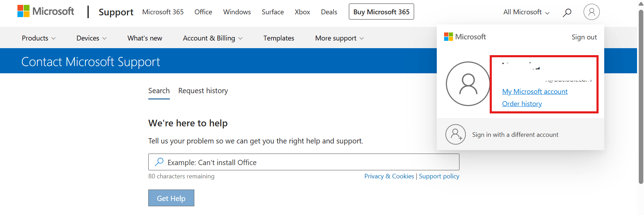Click the 80 characters remaining text
644x215 pixels.
181,176
